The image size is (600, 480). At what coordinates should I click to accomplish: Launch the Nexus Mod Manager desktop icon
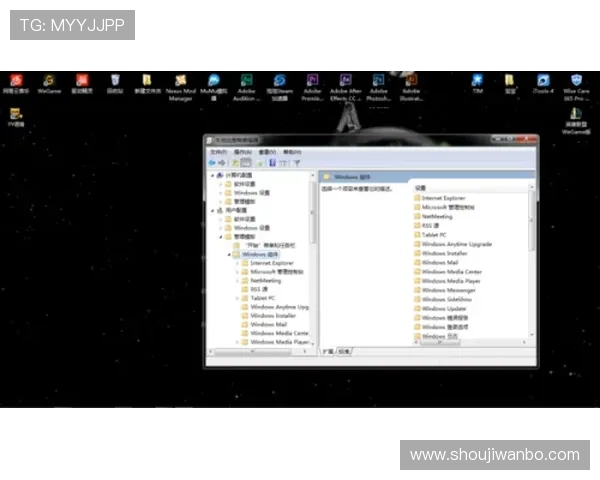180,81
